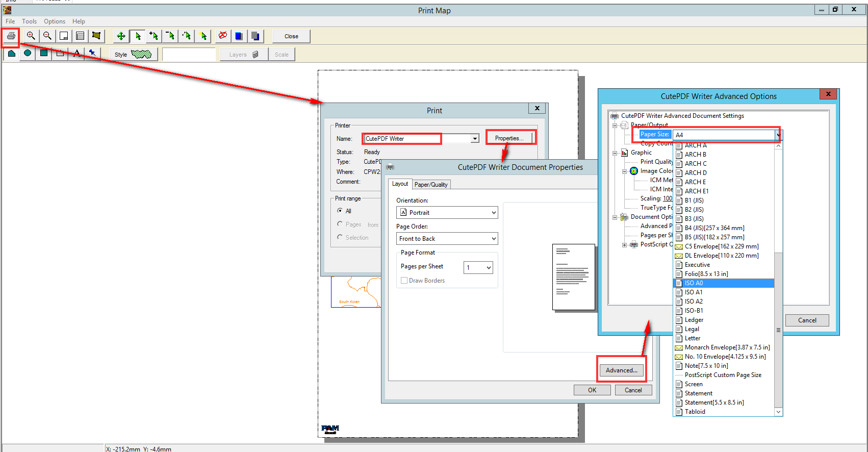868x452 pixels.
Task: Choose ISO A1 from paper size list
Action: click(x=694, y=292)
